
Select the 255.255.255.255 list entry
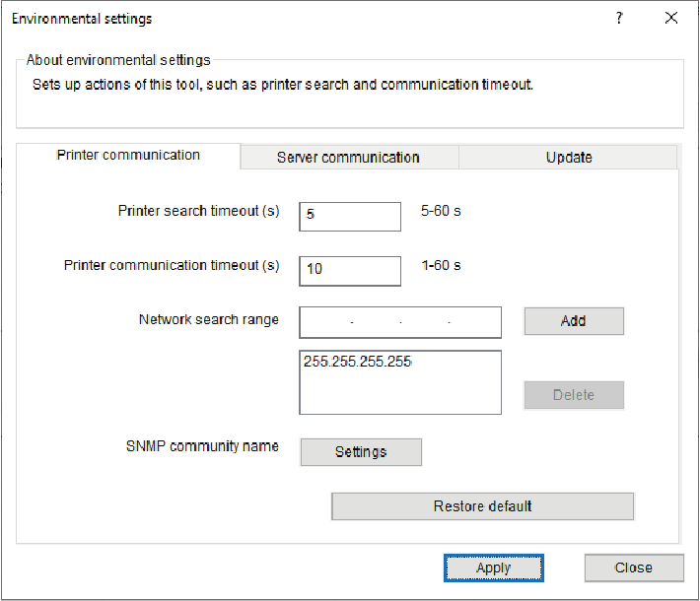(x=357, y=363)
